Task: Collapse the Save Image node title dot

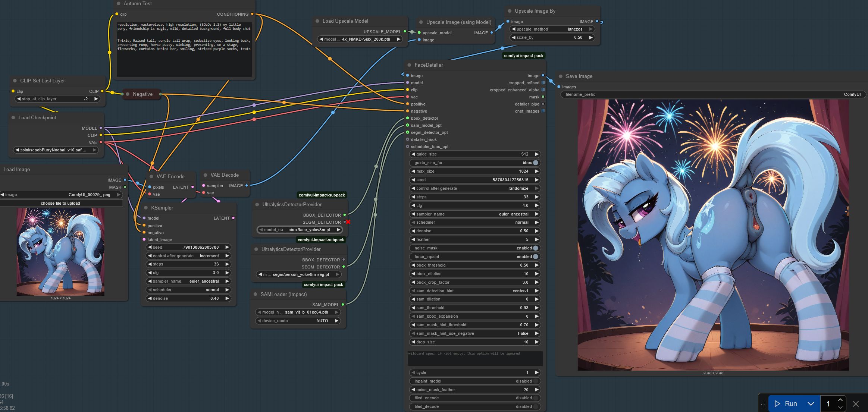Action: [561, 76]
